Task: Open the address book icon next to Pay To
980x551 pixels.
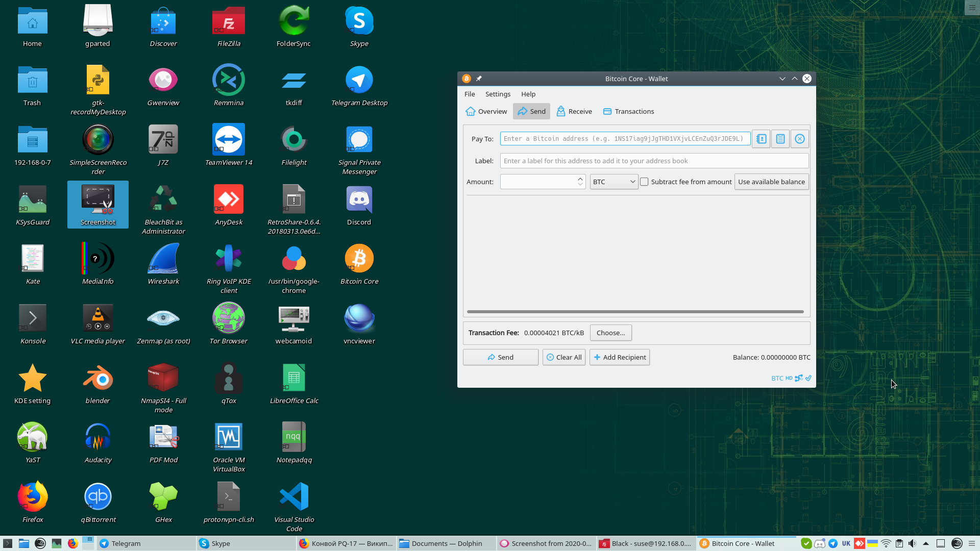Action: point(761,139)
